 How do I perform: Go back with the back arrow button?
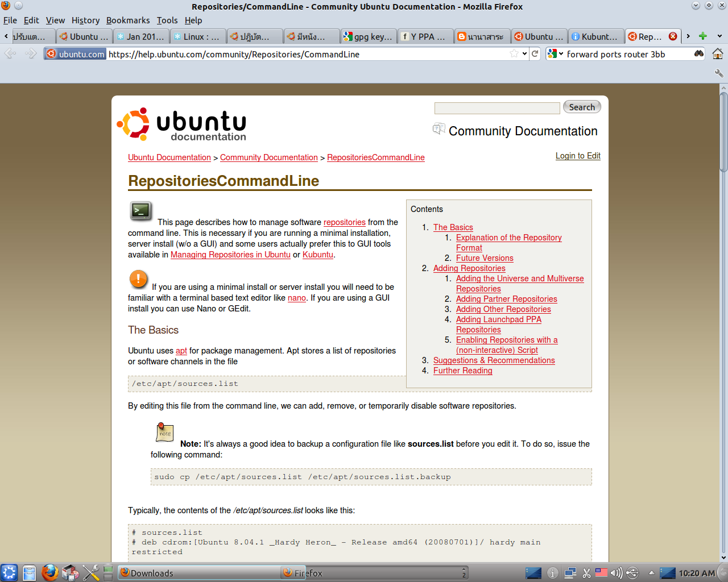click(x=10, y=53)
